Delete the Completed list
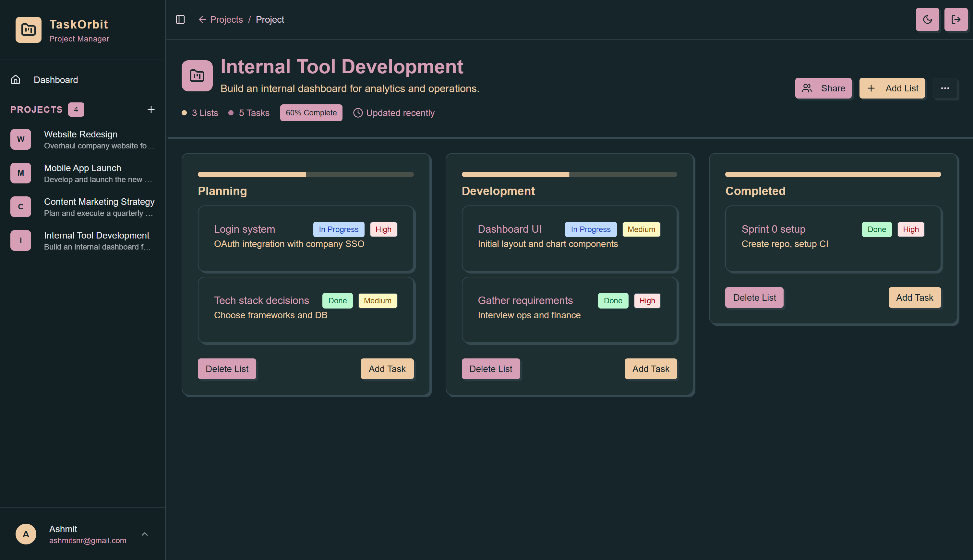The height and width of the screenshot is (560, 973). click(x=754, y=297)
